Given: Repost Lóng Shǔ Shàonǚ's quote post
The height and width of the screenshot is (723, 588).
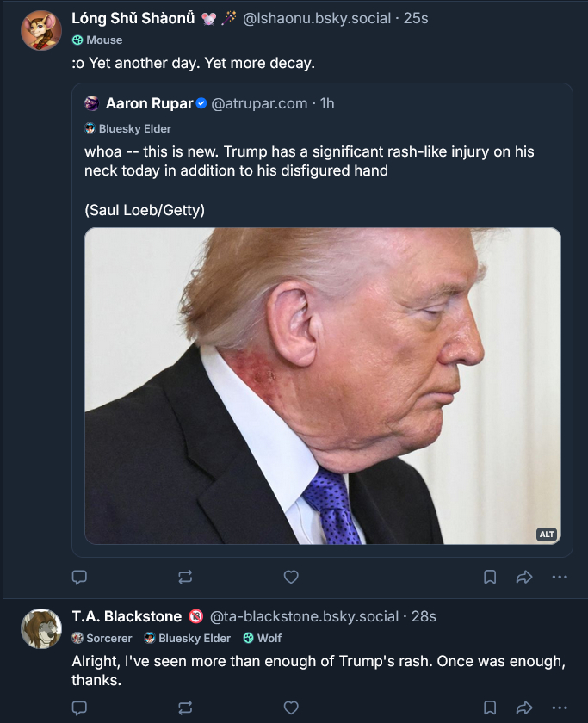Looking at the screenshot, I should click(185, 578).
